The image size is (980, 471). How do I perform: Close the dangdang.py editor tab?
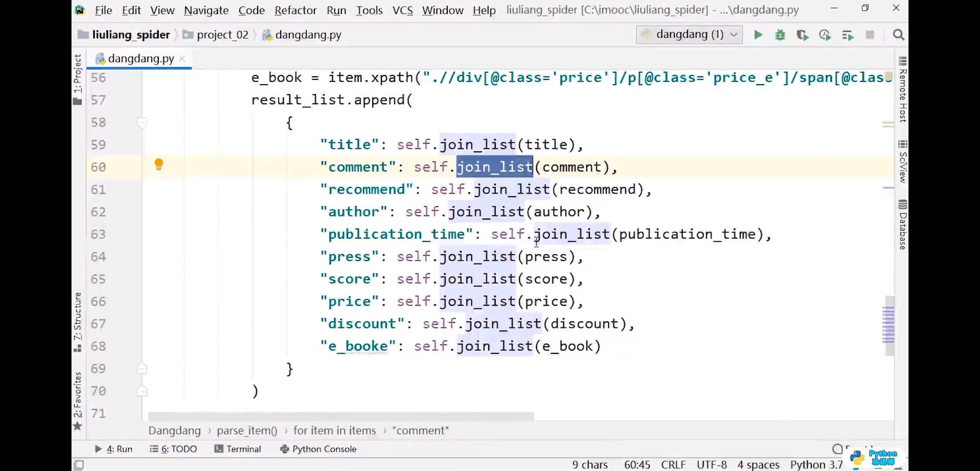[183, 58]
